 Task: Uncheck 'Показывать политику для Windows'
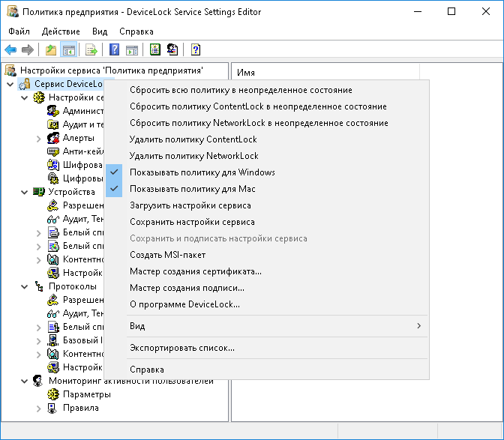click(202, 172)
